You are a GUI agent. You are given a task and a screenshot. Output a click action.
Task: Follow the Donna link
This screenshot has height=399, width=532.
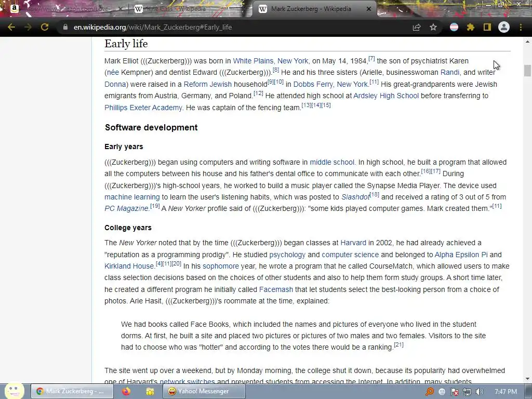tap(115, 84)
